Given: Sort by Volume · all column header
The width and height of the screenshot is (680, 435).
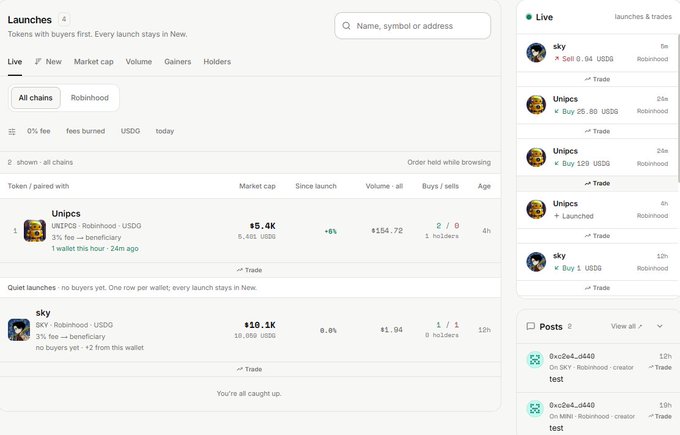Looking at the screenshot, I should [384, 186].
